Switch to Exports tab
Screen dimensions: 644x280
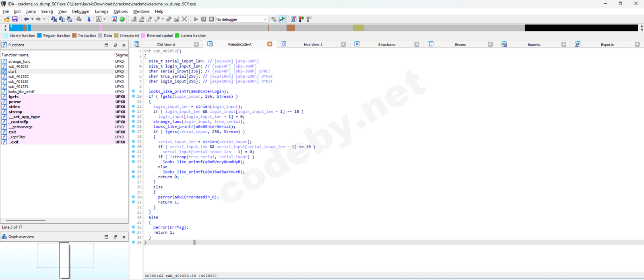coord(607,45)
